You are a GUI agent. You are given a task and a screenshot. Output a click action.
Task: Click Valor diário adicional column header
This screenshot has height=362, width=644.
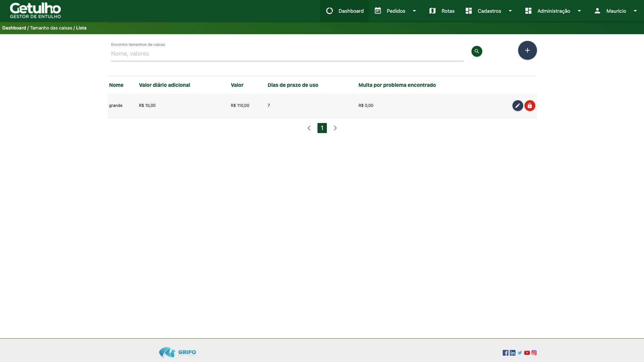click(x=164, y=85)
